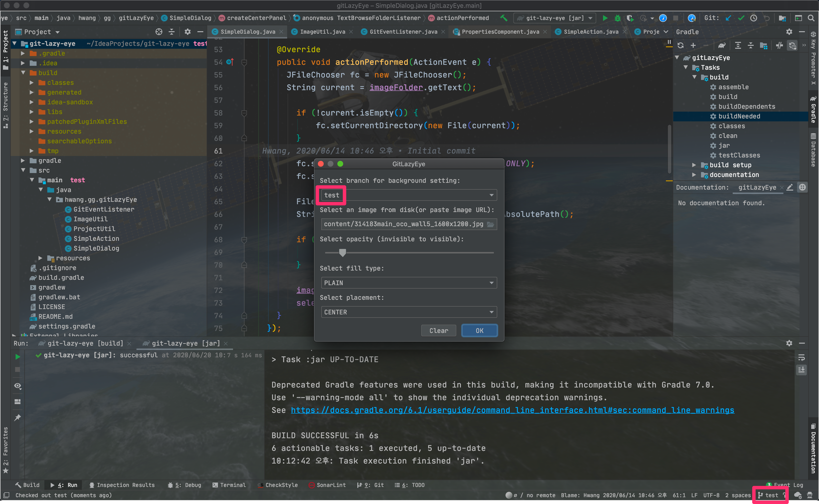The height and width of the screenshot is (504, 819).
Task: Open Project panel settings gear
Action: (187, 32)
